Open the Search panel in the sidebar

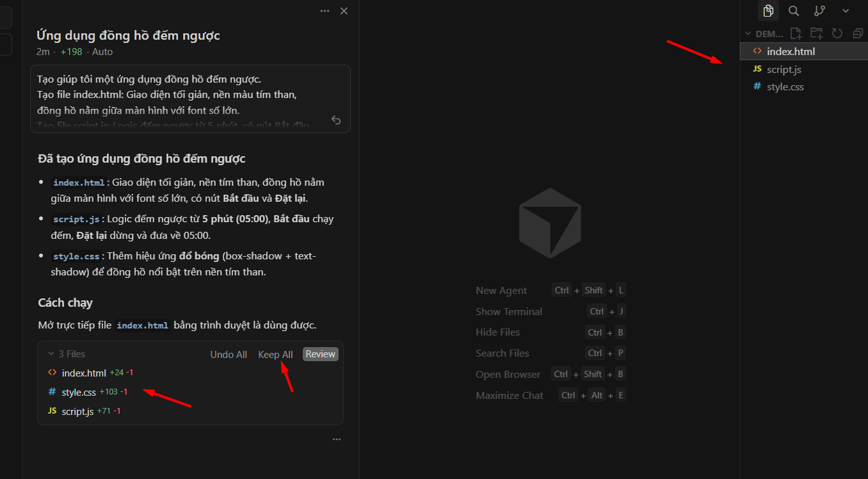pyautogui.click(x=794, y=11)
